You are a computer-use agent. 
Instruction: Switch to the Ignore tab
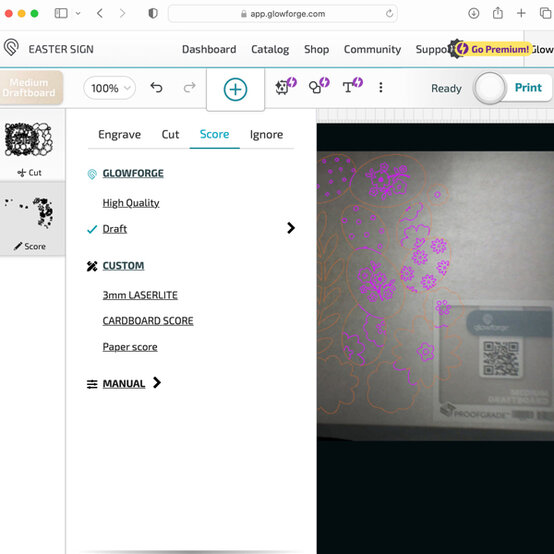(266, 135)
